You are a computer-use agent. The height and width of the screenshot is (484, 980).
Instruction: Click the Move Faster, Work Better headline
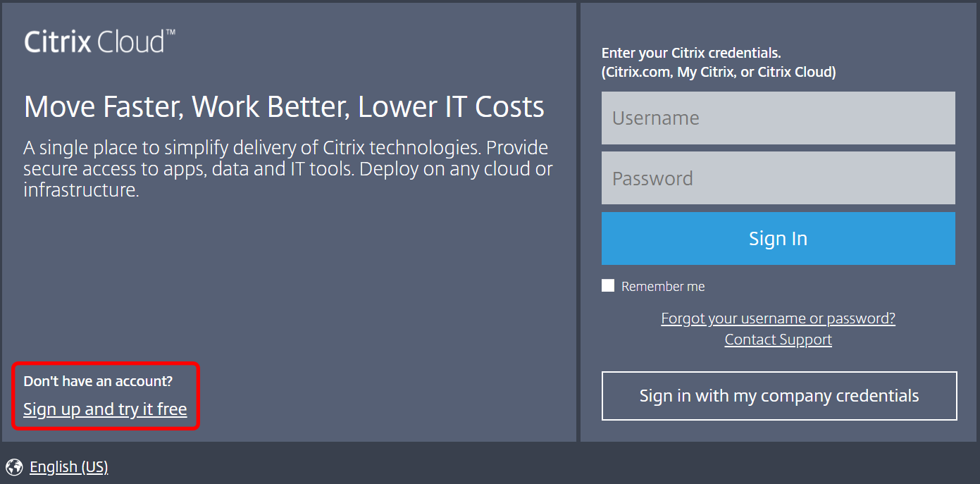coord(284,107)
